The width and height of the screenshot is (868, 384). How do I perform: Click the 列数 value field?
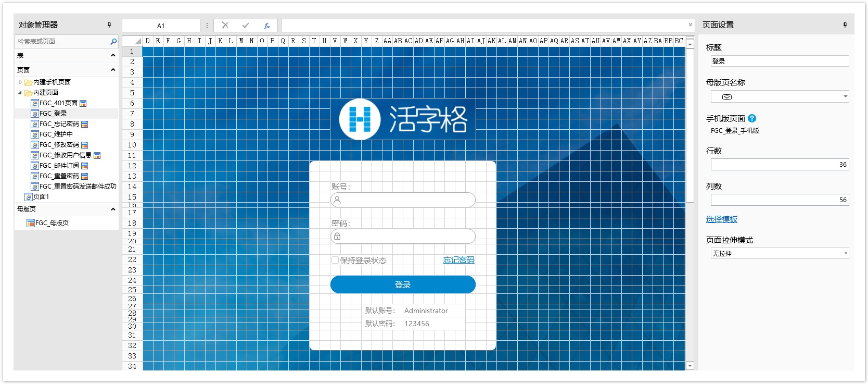coord(780,200)
